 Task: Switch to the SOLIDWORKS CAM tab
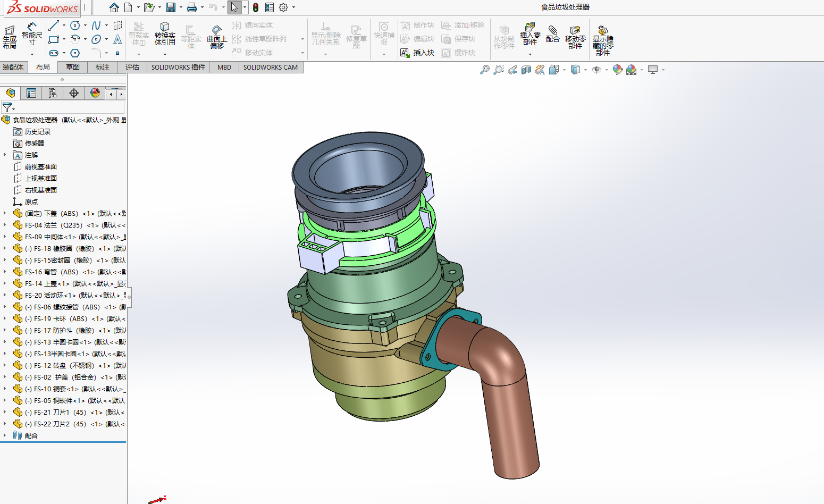click(270, 67)
